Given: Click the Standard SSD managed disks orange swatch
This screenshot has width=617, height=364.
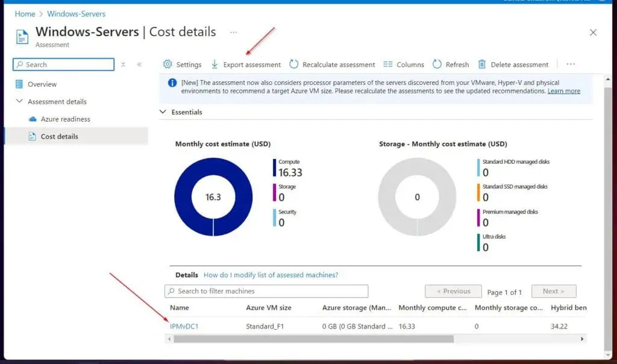Looking at the screenshot, I should [478, 193].
